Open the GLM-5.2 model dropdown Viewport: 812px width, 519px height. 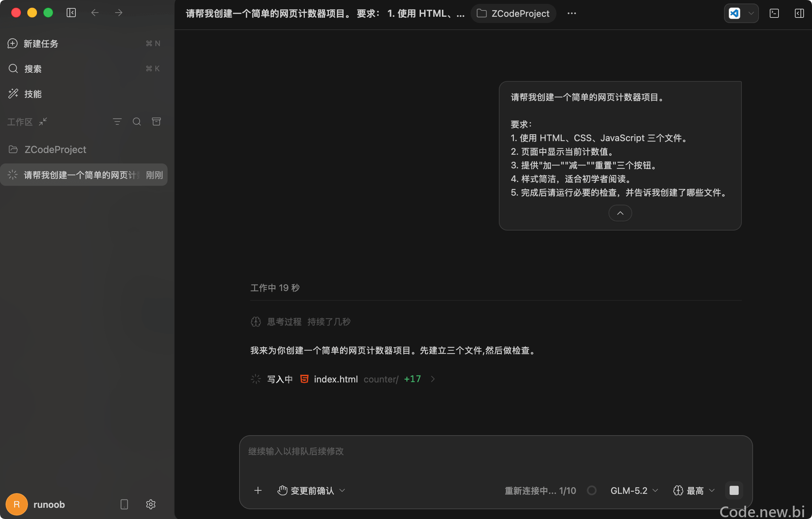pyautogui.click(x=634, y=490)
